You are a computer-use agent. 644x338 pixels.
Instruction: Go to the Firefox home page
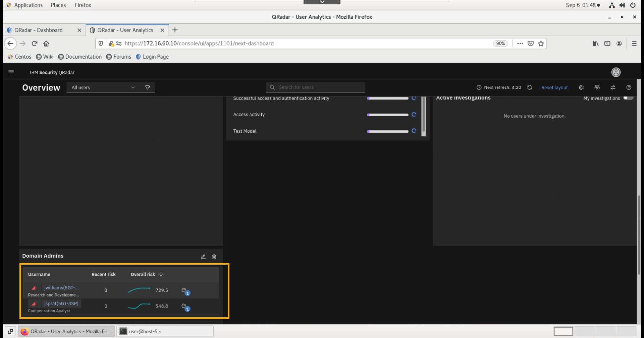tap(46, 44)
